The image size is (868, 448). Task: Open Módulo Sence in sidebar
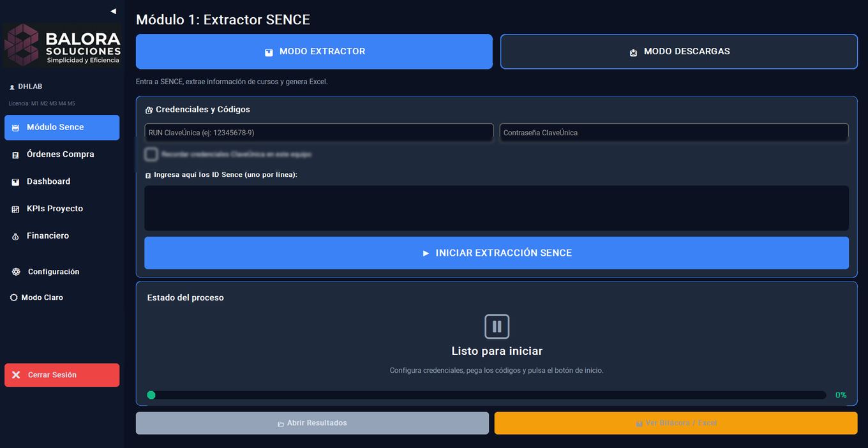tap(62, 127)
